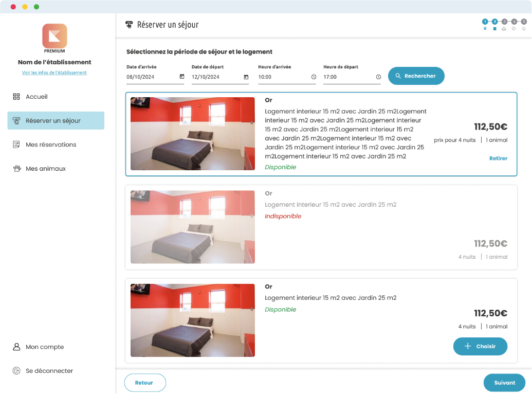Click the magnifier icon in Rechercher
This screenshot has height=394, width=532.
(398, 76)
